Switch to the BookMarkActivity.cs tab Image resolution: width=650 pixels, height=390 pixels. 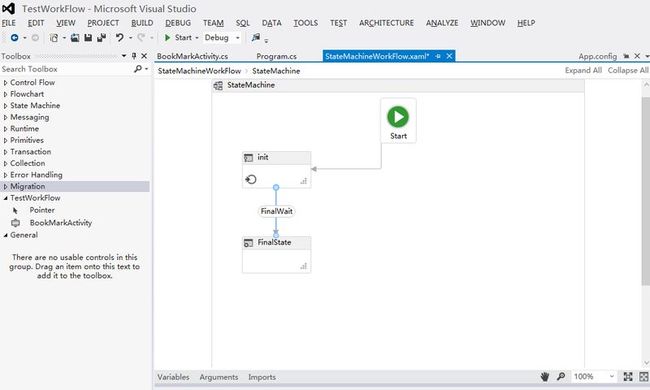192,56
